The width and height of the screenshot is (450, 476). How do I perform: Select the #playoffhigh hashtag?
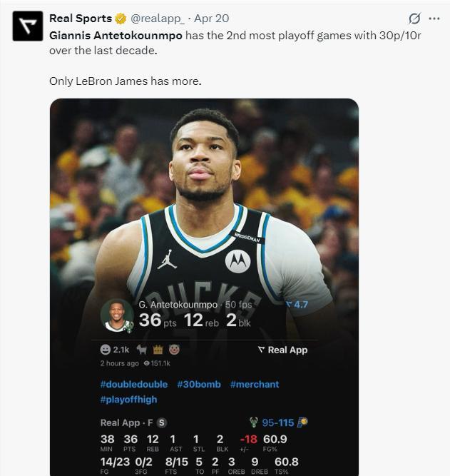pyautogui.click(x=128, y=400)
